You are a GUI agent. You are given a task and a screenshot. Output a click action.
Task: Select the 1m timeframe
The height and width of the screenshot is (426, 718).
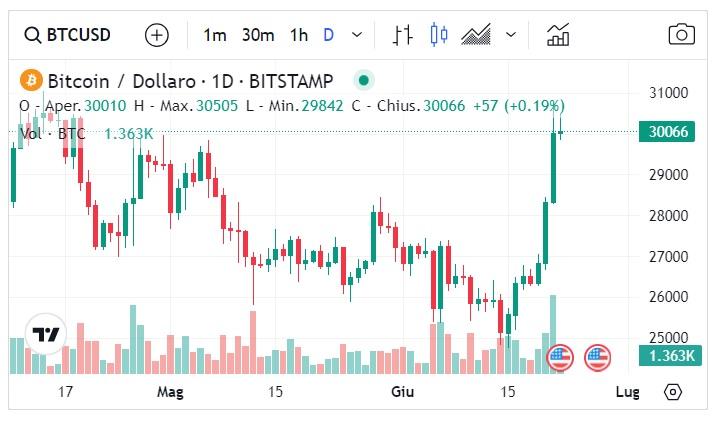[214, 35]
